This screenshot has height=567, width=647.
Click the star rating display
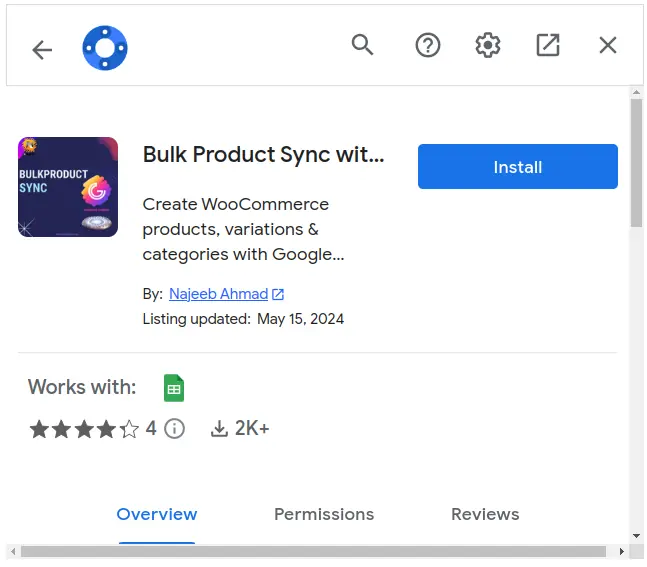(84, 429)
